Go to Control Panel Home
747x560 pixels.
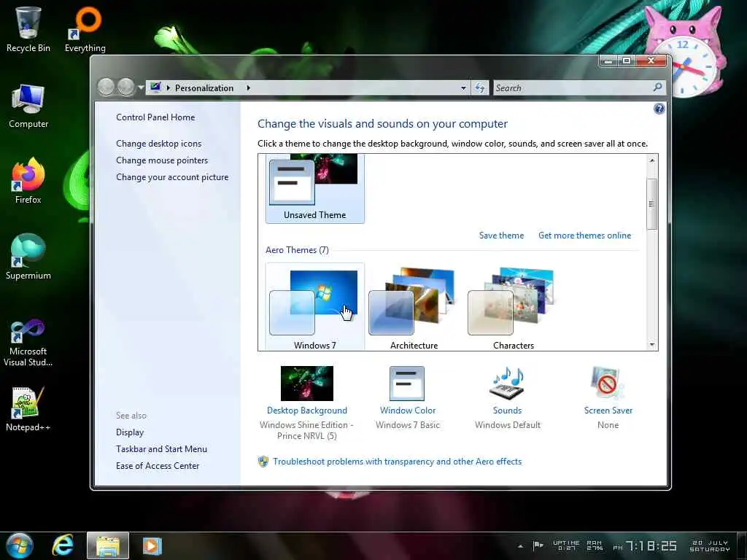155,117
